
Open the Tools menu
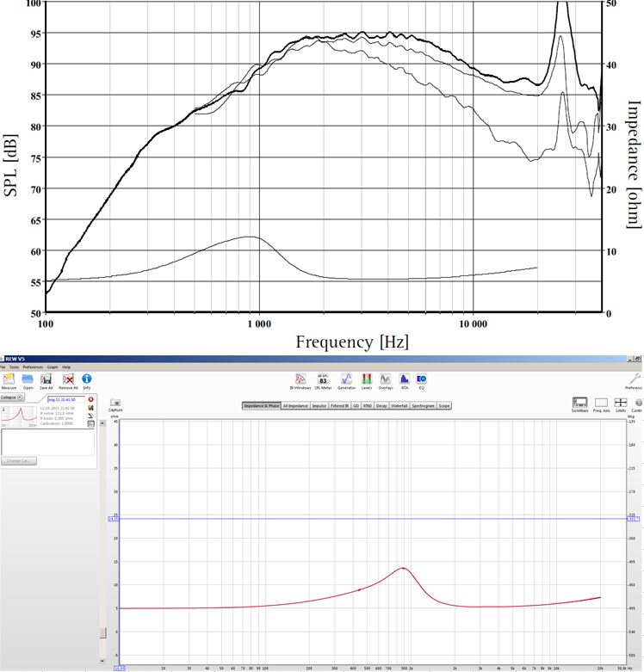(14, 367)
